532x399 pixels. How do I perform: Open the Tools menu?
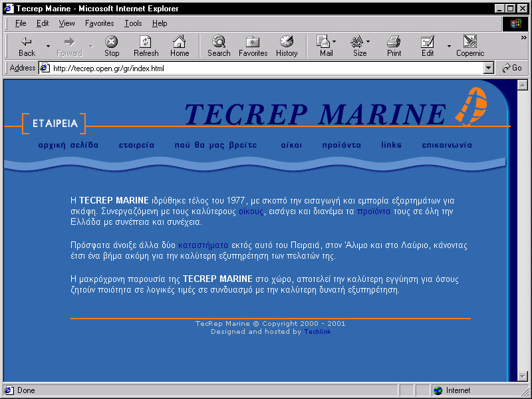click(x=133, y=23)
